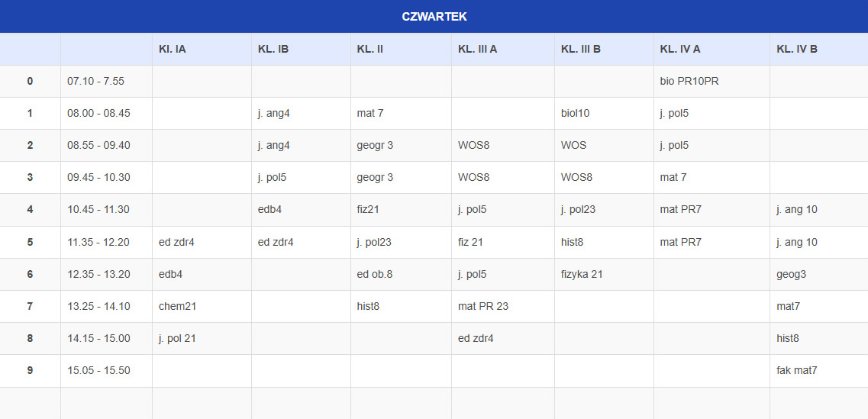Select the KL. IV A column header

click(680, 49)
